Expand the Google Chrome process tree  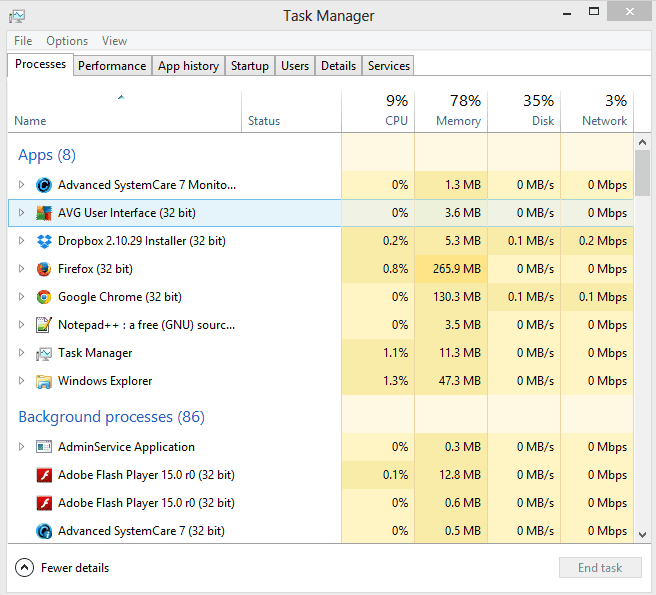[x=22, y=297]
